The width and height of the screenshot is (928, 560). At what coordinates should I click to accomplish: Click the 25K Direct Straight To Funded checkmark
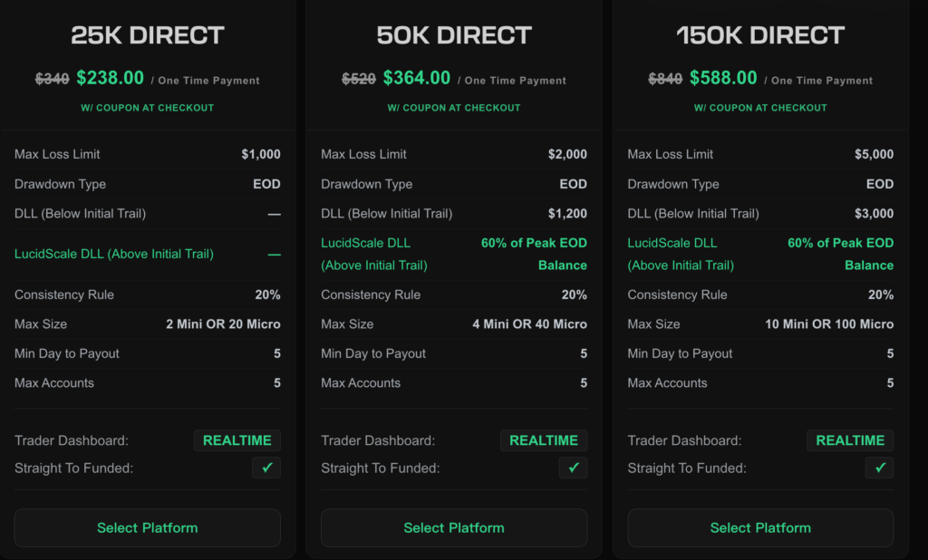coord(266,468)
